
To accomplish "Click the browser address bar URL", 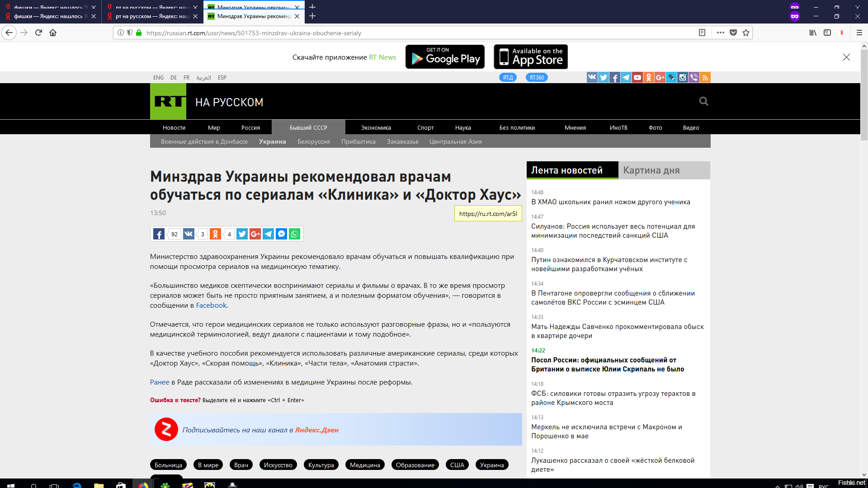I will (254, 33).
